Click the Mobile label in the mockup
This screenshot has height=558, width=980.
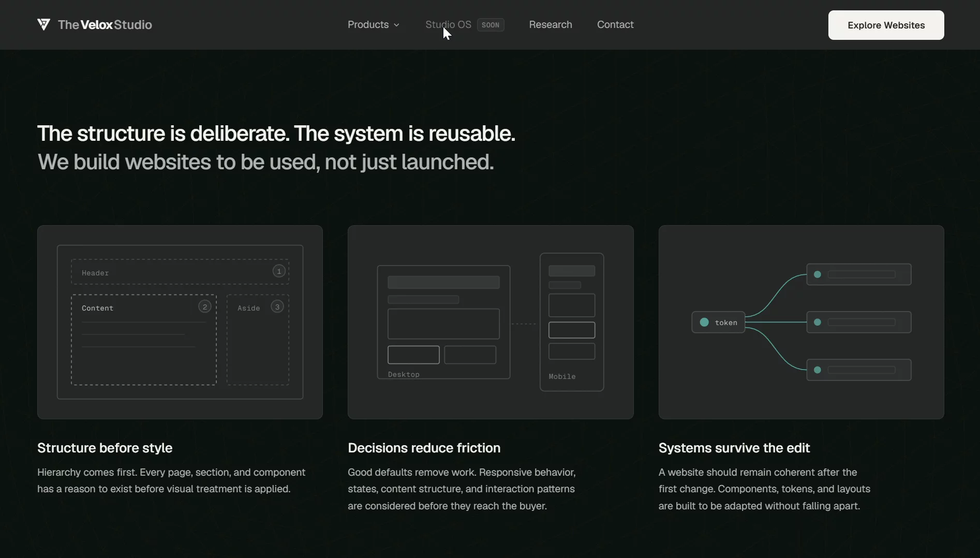tap(562, 376)
